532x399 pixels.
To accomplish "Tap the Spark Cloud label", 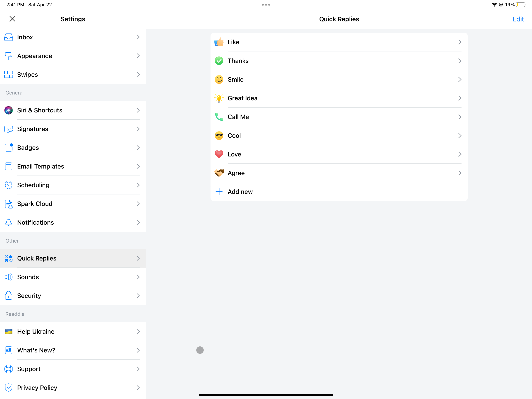I will point(35,204).
